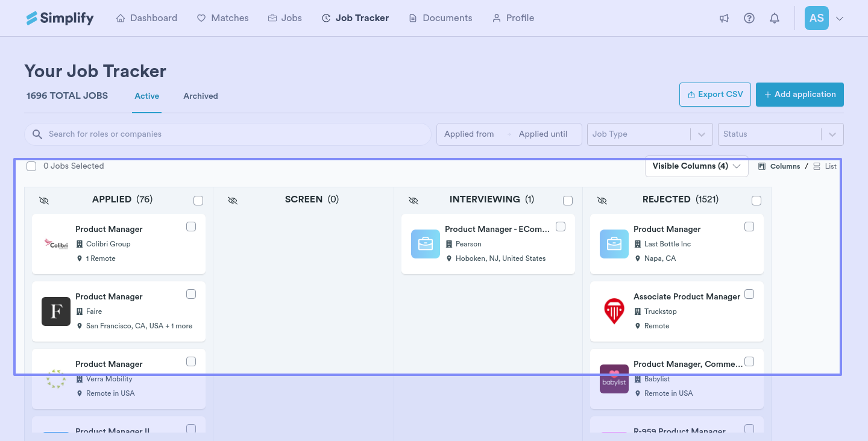868x441 pixels.
Task: Click the Faire company logo
Action: click(56, 311)
